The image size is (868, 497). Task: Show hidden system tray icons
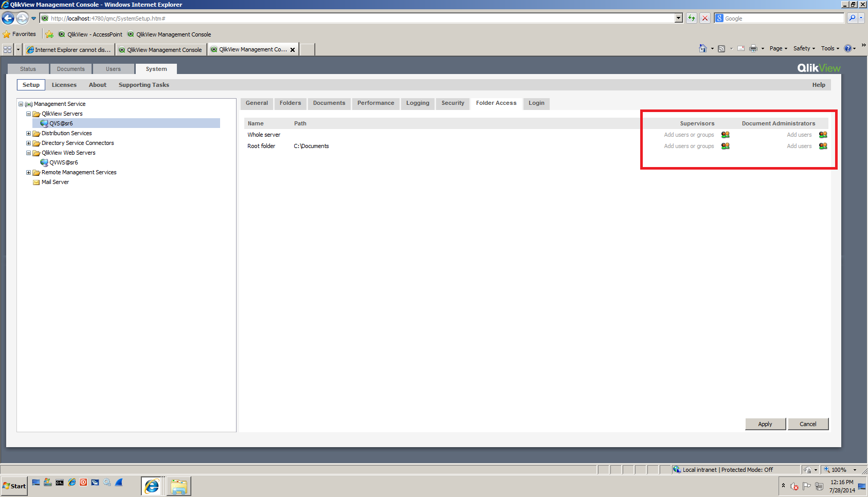pyautogui.click(x=783, y=485)
